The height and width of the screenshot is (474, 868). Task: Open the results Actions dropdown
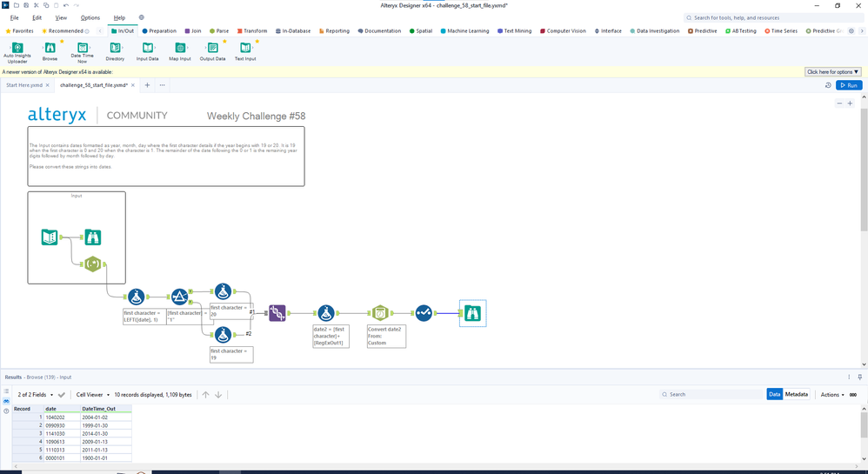[x=832, y=395]
